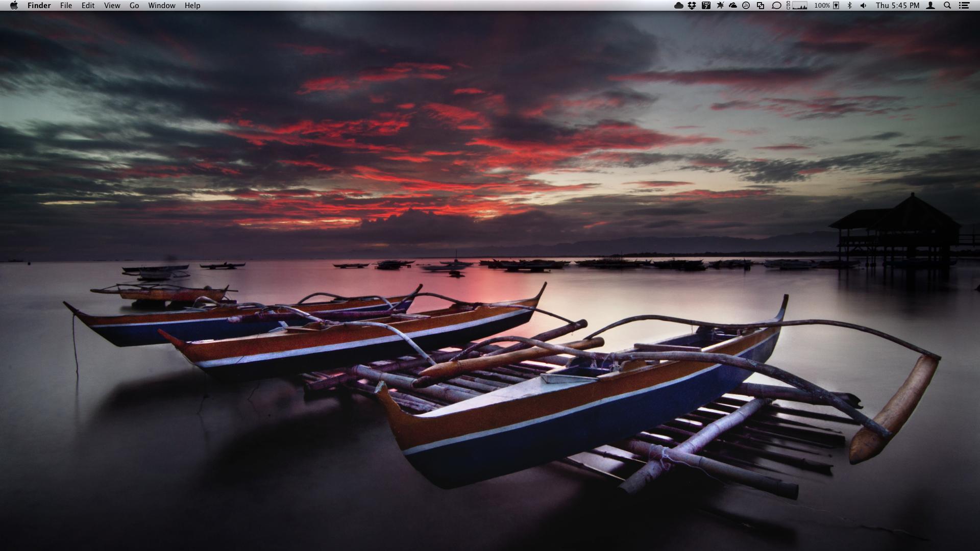Click the overlapping squares status icon
980x551 pixels.
pos(761,6)
